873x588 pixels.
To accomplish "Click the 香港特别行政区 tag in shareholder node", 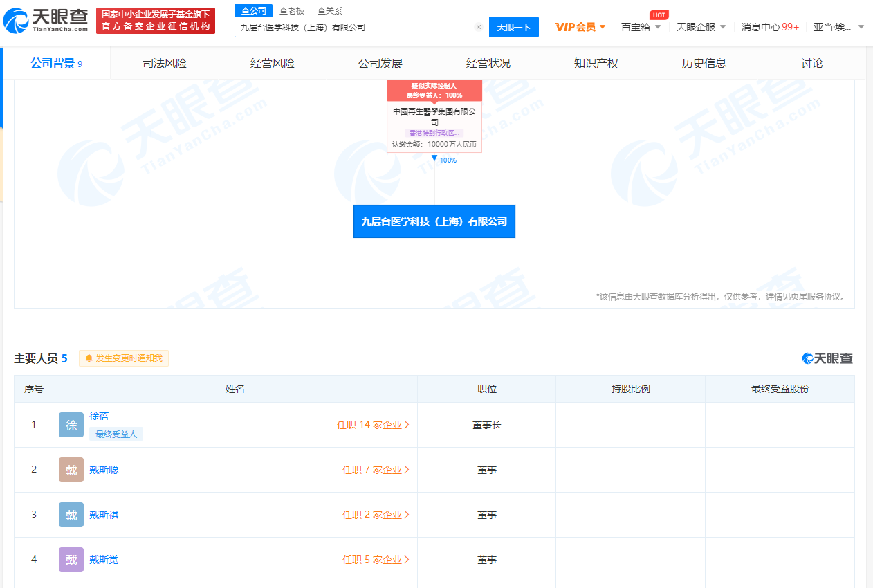I will click(x=434, y=133).
